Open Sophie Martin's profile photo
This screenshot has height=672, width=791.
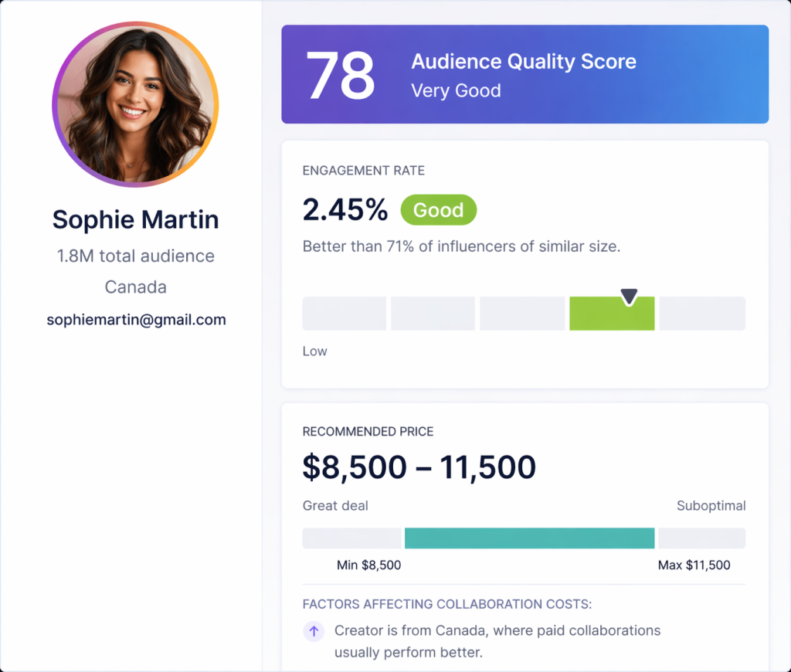coord(135,105)
